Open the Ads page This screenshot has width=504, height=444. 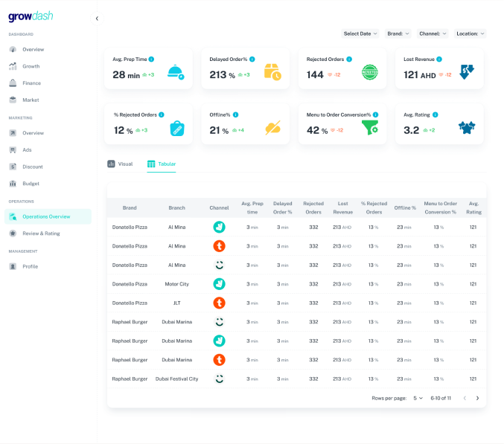[27, 150]
